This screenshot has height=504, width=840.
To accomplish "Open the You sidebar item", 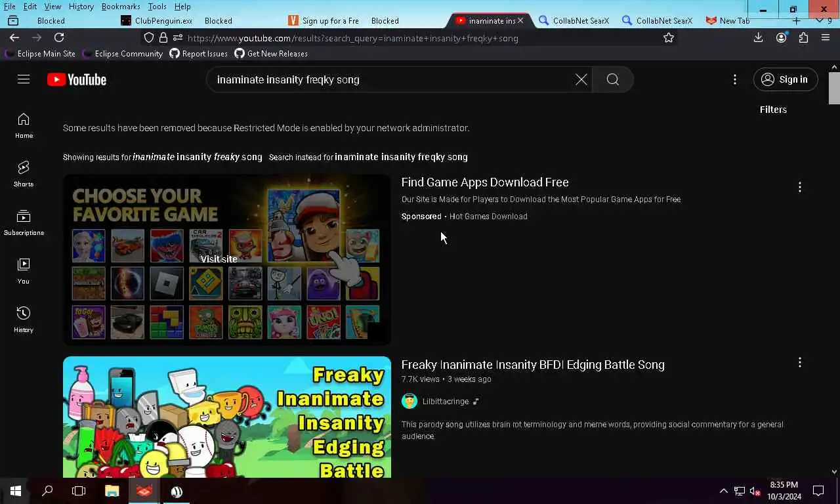I will 24,271.
